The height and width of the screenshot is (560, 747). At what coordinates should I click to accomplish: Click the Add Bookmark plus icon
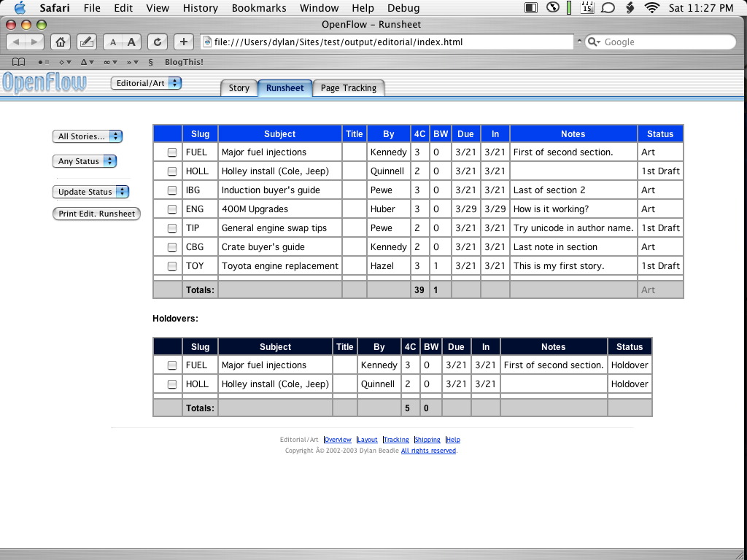183,42
